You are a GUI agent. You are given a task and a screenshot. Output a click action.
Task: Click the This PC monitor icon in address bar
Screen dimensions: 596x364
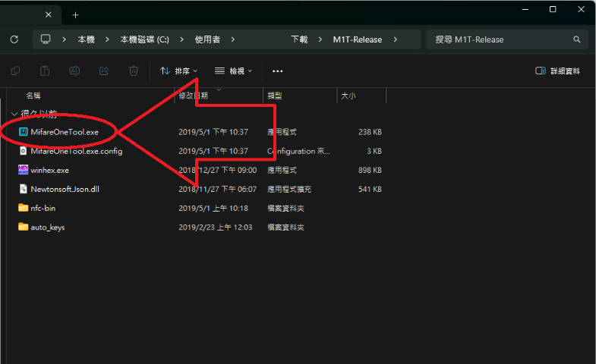[46, 39]
